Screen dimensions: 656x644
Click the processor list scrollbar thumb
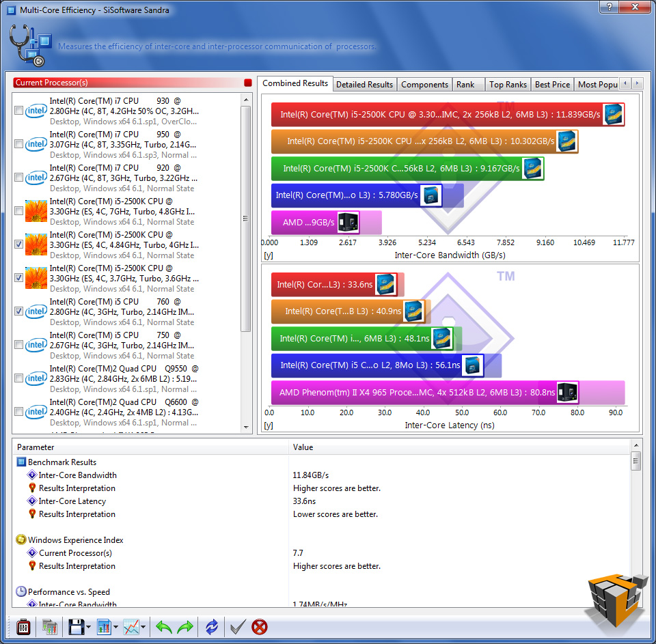point(246,219)
